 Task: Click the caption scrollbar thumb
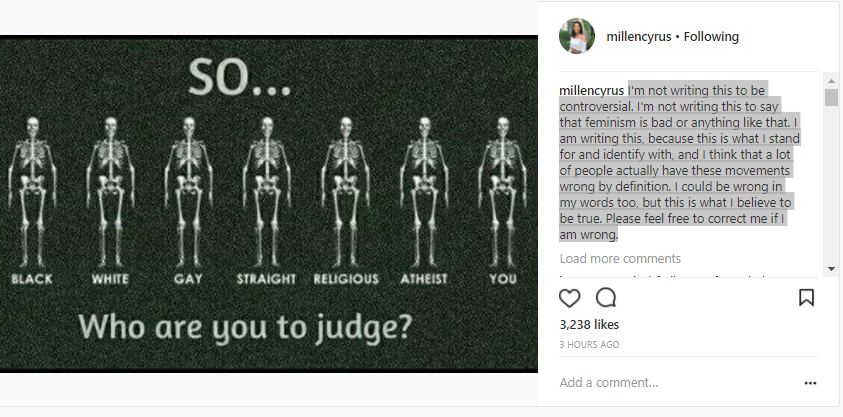[831, 97]
